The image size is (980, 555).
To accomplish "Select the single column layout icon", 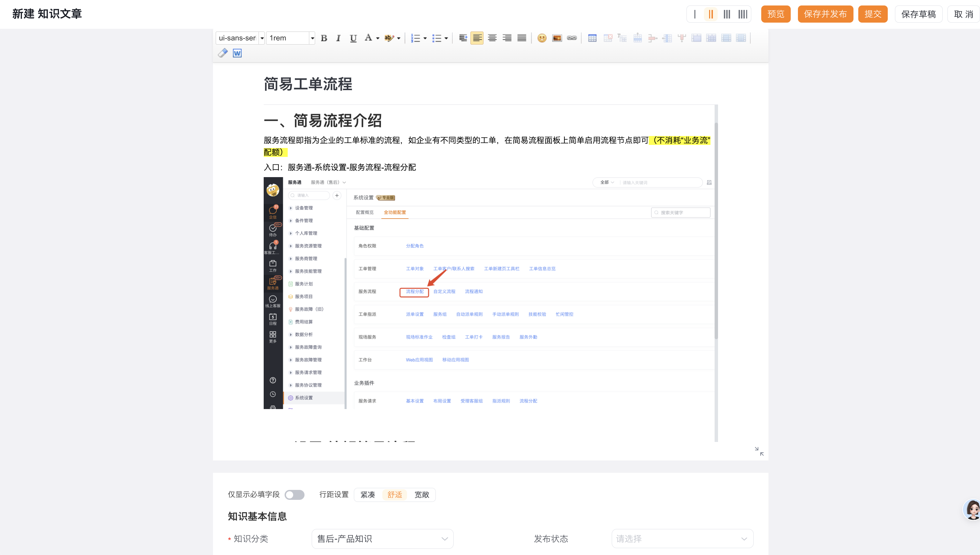I will [x=695, y=14].
